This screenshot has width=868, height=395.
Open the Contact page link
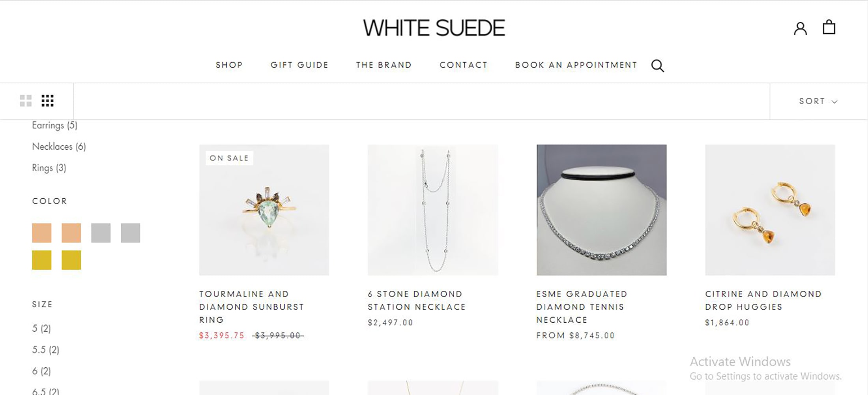click(x=464, y=65)
